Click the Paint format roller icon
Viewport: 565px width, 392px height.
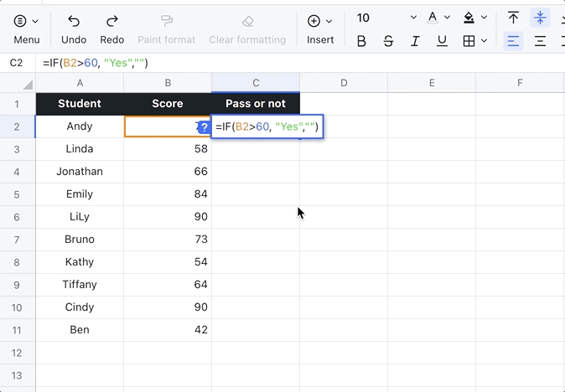166,21
